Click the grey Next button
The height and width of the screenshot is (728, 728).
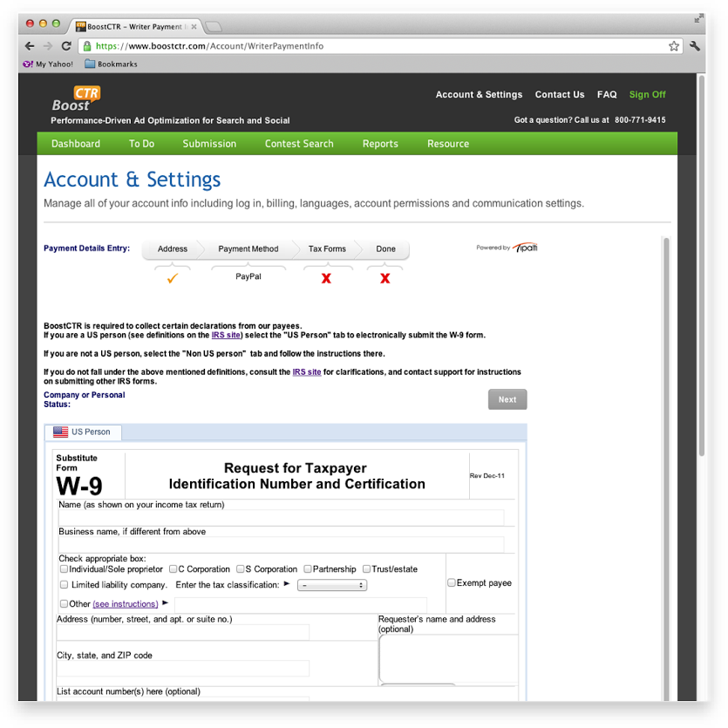[x=507, y=399]
